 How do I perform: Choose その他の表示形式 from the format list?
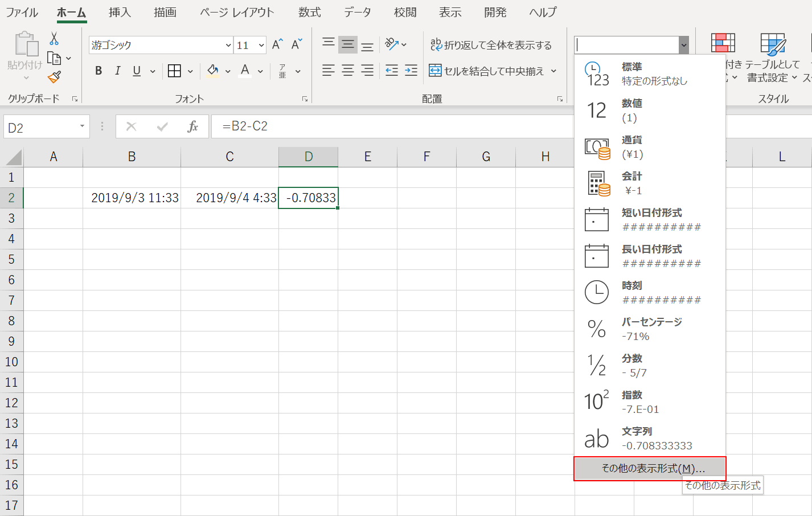649,468
